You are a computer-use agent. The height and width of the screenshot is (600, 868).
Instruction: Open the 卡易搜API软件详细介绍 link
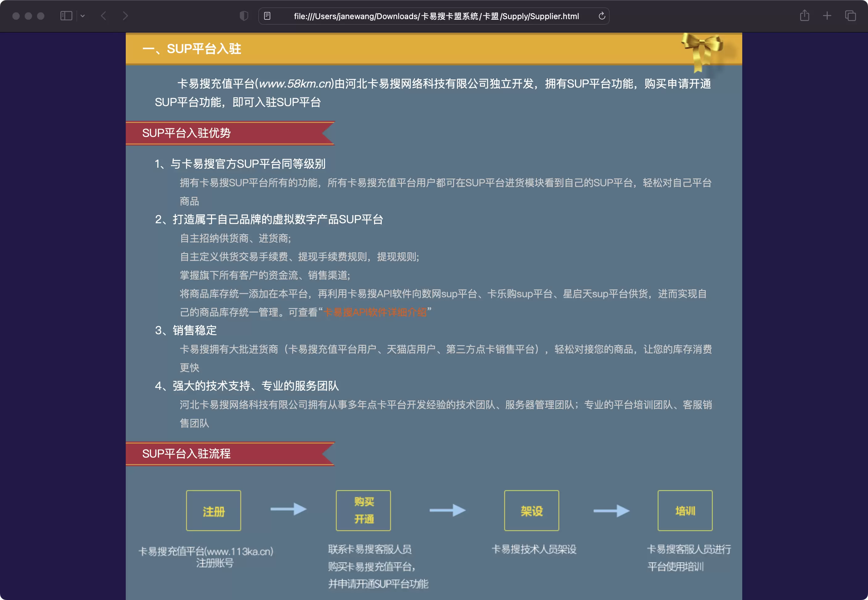coord(375,312)
